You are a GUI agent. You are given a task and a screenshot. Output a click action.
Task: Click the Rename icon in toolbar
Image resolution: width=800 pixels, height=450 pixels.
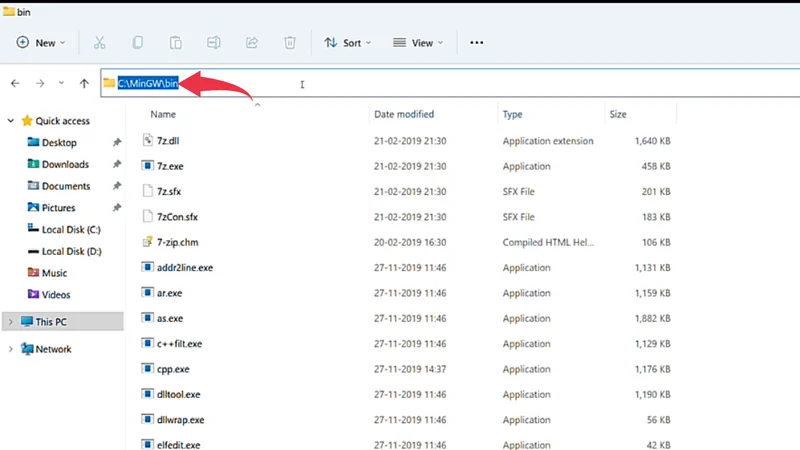[x=213, y=43]
